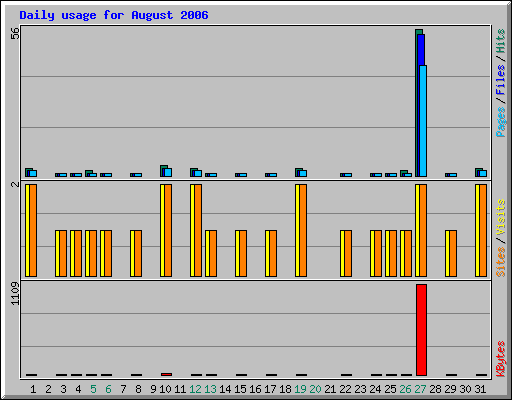Click the 'Pages' legend label

[501, 122]
